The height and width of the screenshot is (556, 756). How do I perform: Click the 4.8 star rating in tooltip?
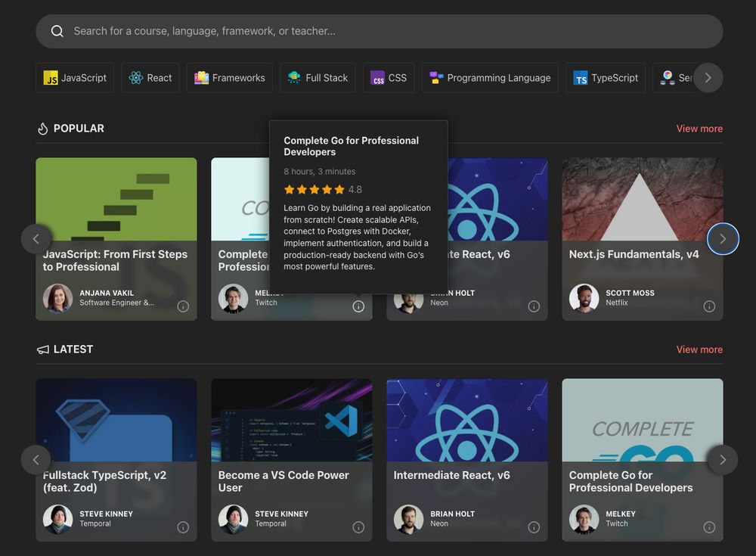(x=323, y=190)
